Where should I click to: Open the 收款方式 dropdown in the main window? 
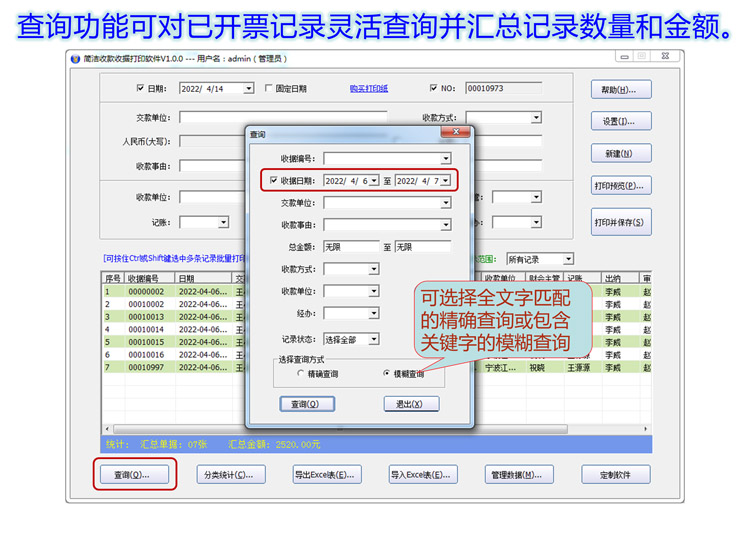click(x=536, y=117)
